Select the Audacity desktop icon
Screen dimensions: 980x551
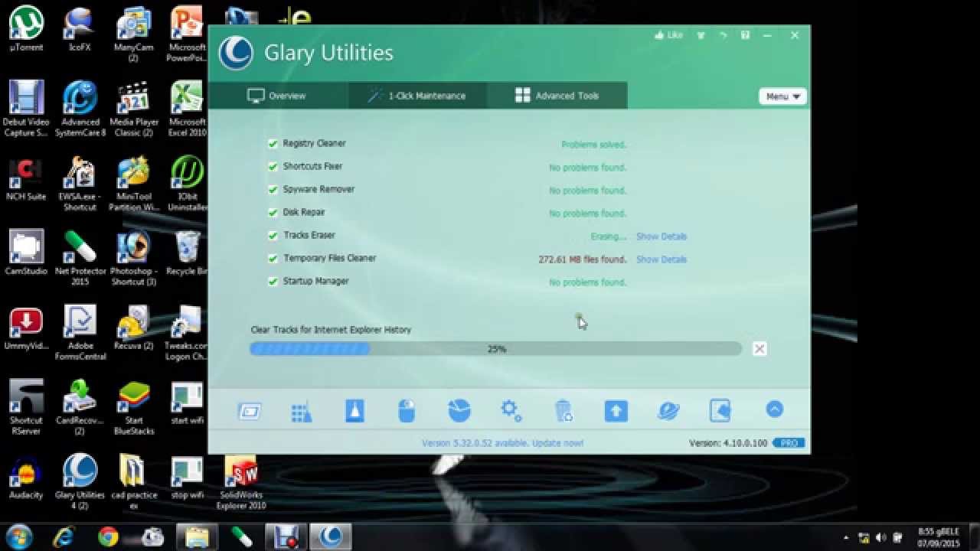click(x=26, y=478)
